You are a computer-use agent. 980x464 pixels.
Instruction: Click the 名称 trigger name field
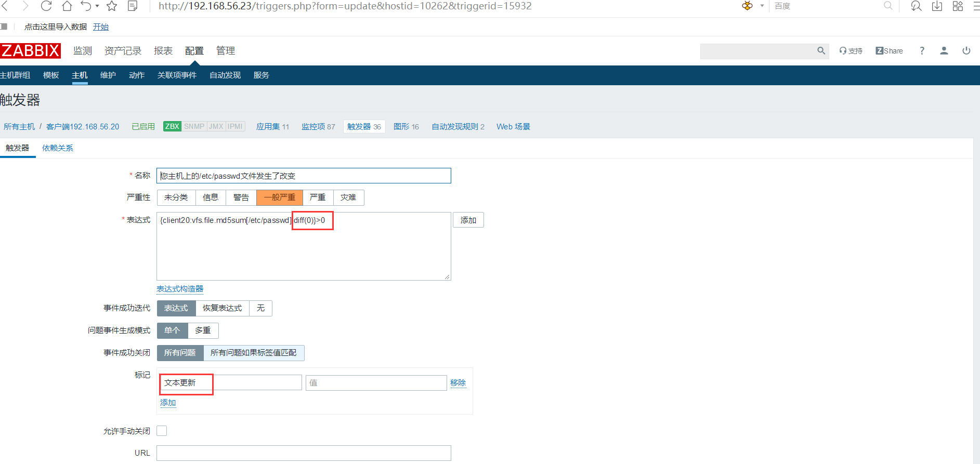point(304,176)
